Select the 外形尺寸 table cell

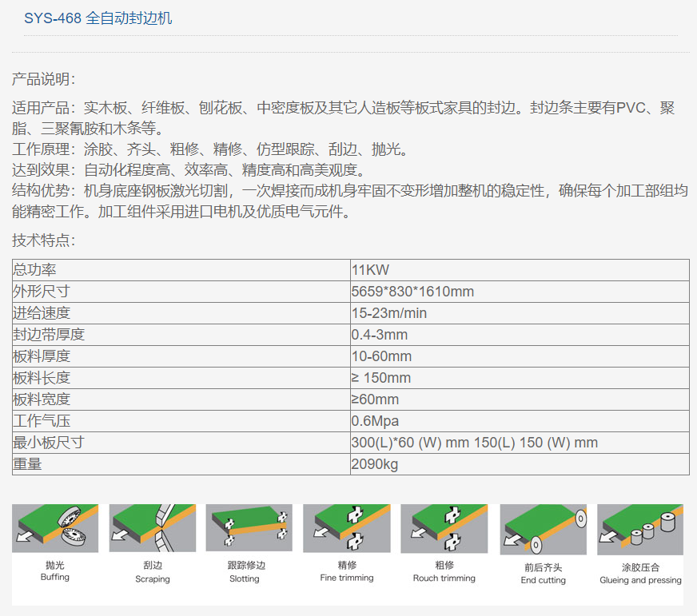click(x=181, y=292)
